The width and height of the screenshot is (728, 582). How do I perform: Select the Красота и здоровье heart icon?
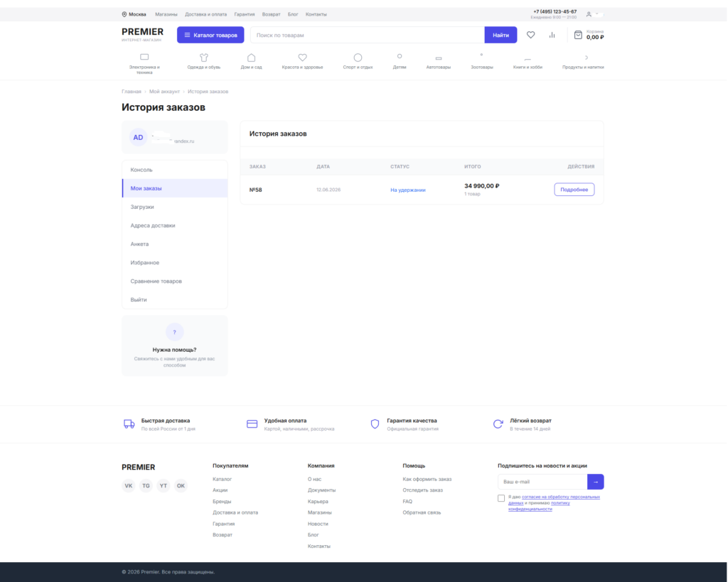pos(302,58)
